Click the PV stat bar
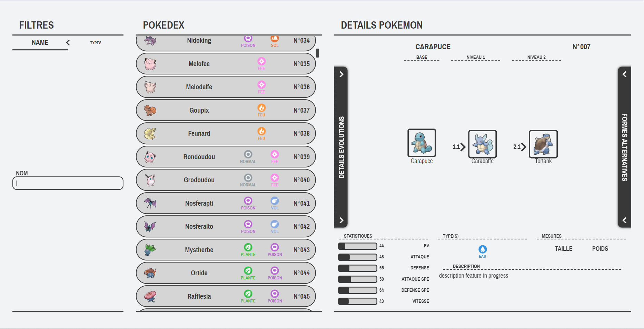This screenshot has width=644, height=329. tap(357, 246)
